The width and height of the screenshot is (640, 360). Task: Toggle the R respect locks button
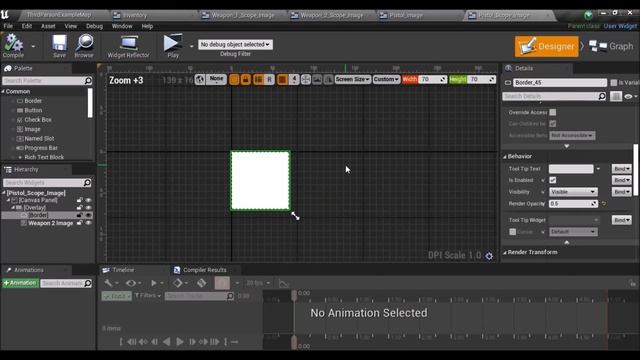pyautogui.click(x=269, y=80)
